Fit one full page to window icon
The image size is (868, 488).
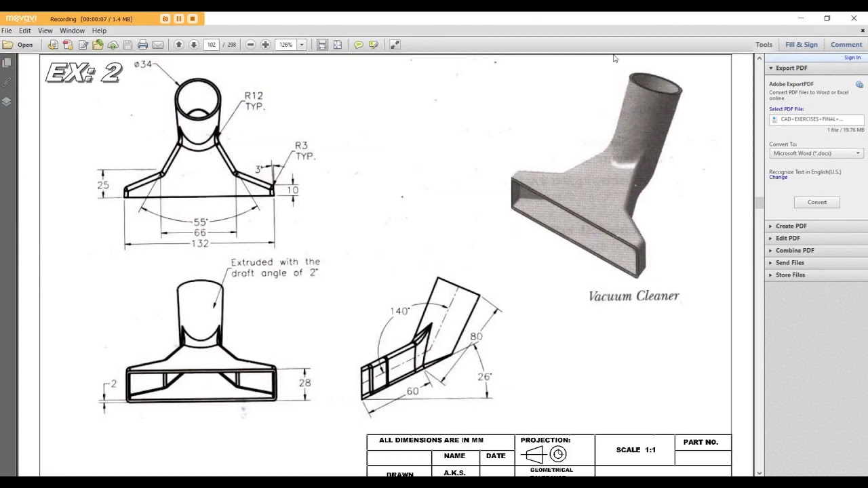(338, 45)
